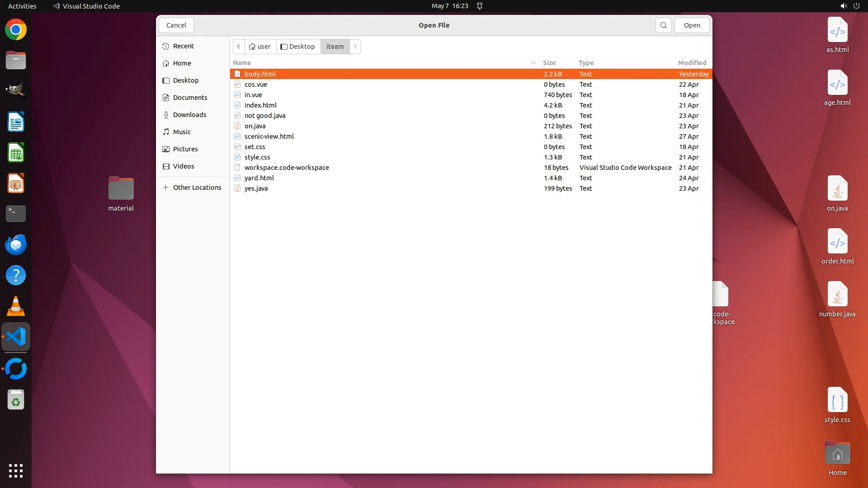Screen dimensions: 868x488
Task: Click the search icon in the dialog header
Action: pyautogui.click(x=663, y=25)
